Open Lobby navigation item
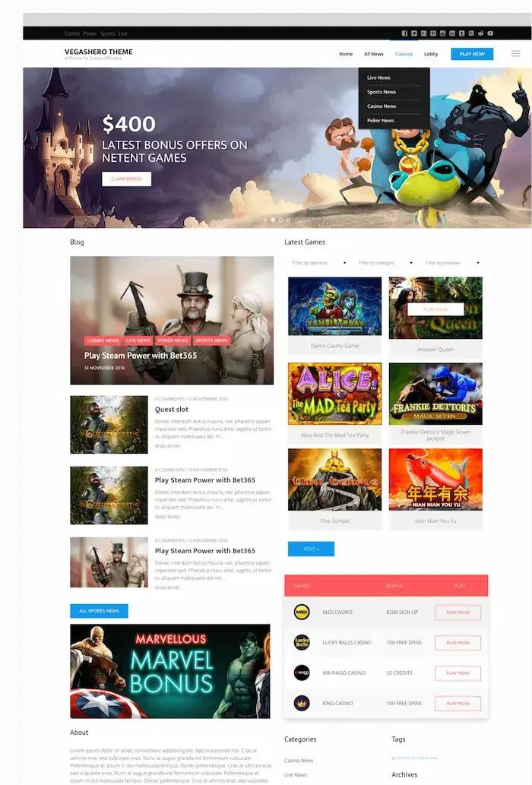 point(431,54)
